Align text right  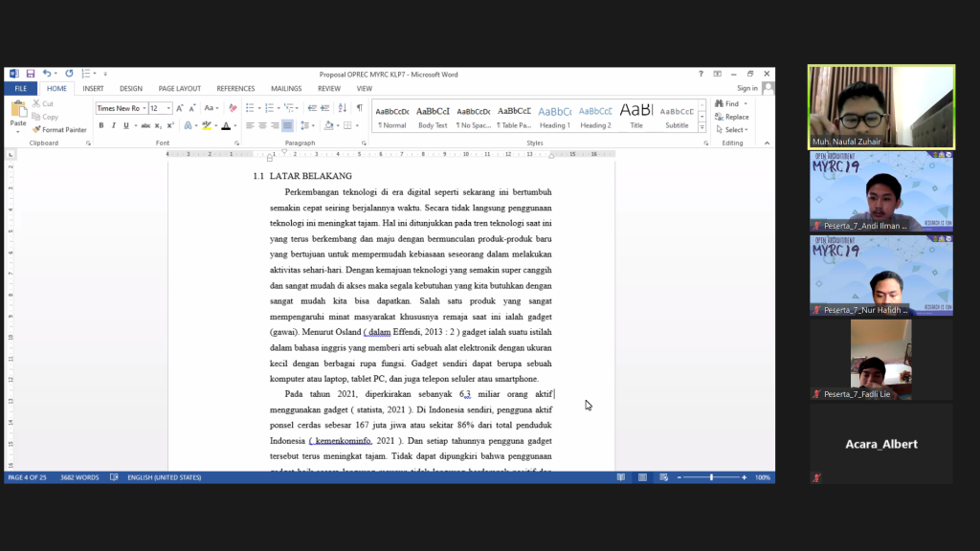pos(275,125)
